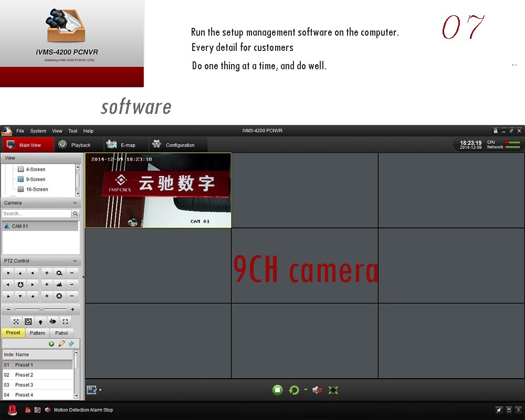Collapse the PTZ Control panel

pos(75,261)
